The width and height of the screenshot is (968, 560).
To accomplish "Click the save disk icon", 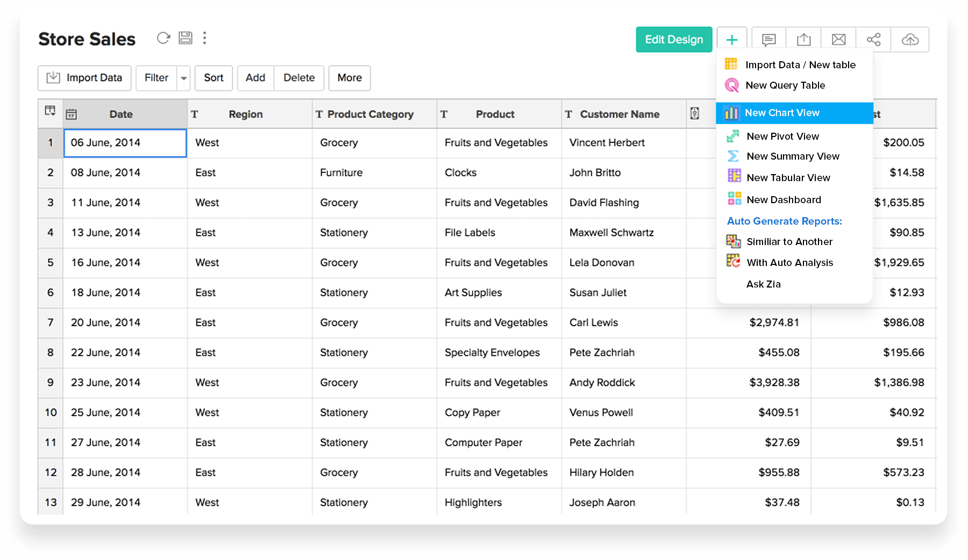I will click(x=186, y=38).
